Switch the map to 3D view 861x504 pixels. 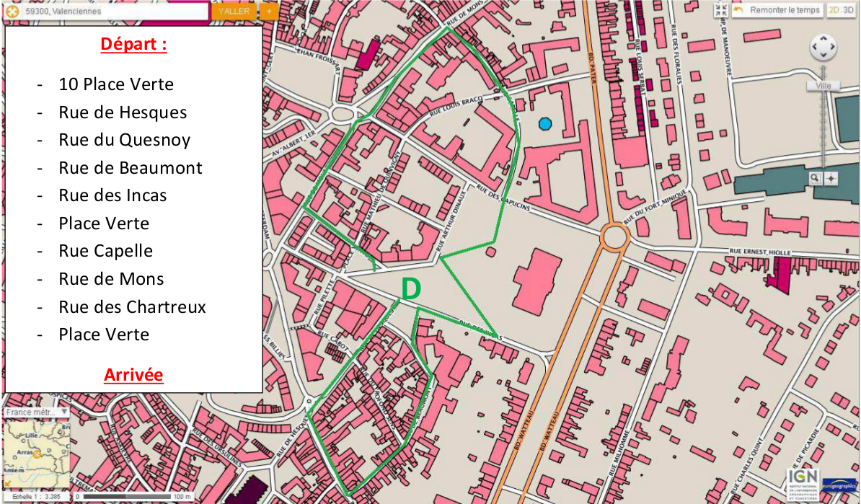pyautogui.click(x=848, y=10)
